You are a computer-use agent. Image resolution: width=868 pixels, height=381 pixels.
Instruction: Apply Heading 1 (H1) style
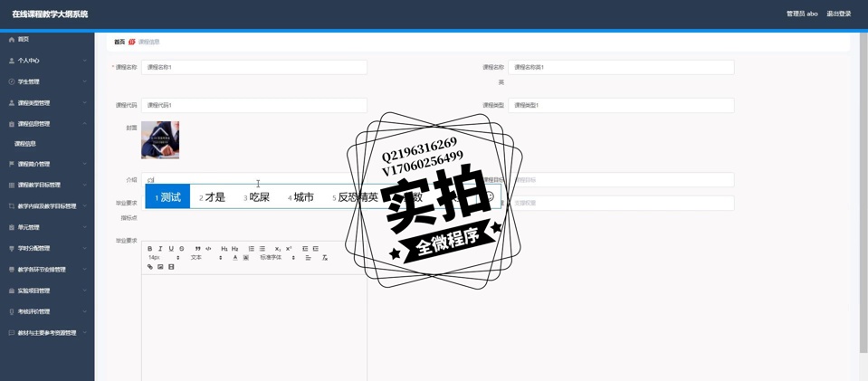click(224, 249)
